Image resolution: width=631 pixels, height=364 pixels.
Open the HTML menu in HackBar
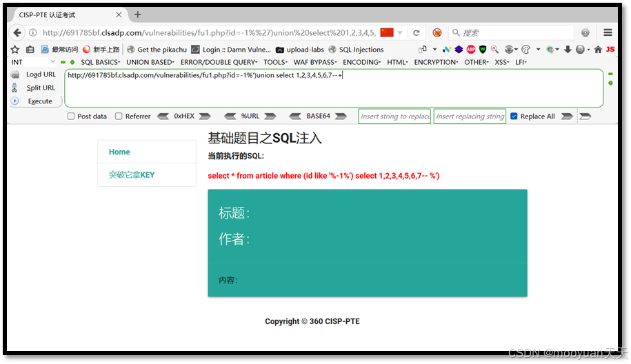[398, 62]
